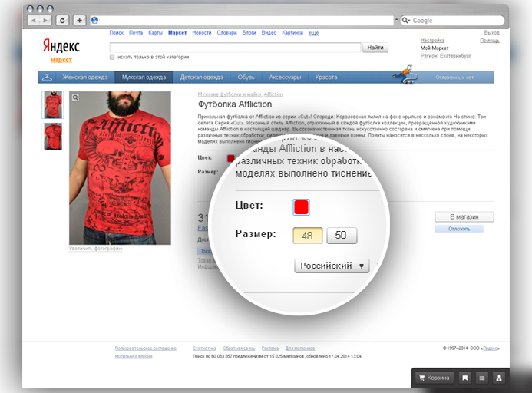532x393 pixels.
Task: Click the main product t-shirt photo
Action: [x=120, y=167]
